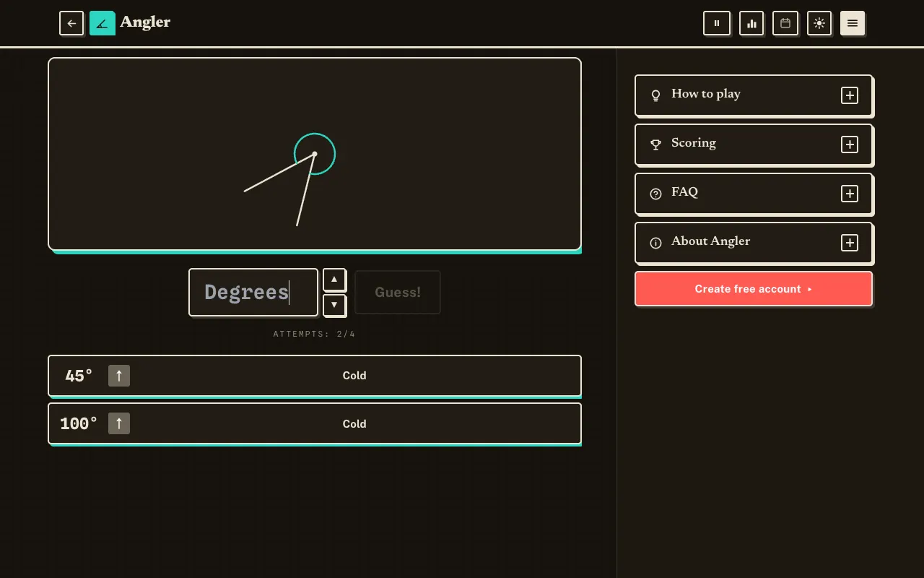Click the info icon beside About Angler
This screenshot has height=578, width=924.
coord(655,243)
